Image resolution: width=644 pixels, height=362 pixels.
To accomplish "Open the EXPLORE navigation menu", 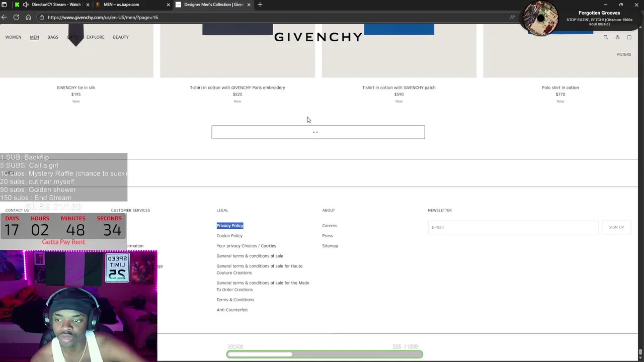I will [95, 37].
